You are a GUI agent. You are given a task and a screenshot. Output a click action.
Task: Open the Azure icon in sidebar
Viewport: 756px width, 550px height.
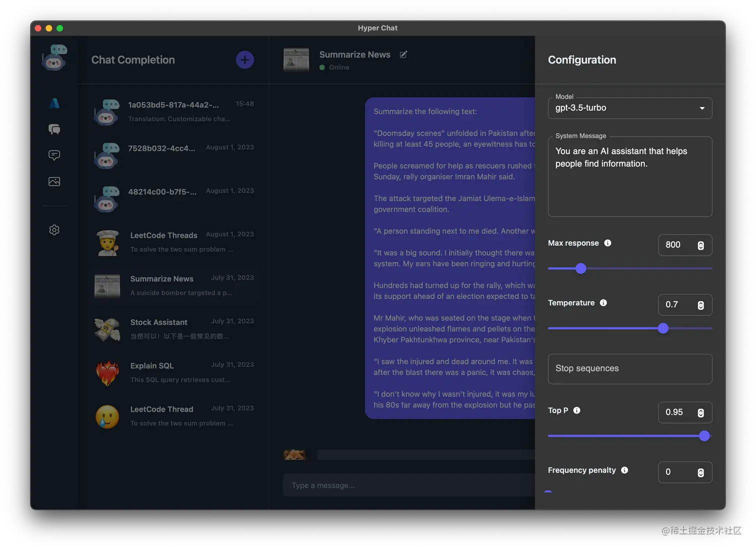pyautogui.click(x=54, y=103)
